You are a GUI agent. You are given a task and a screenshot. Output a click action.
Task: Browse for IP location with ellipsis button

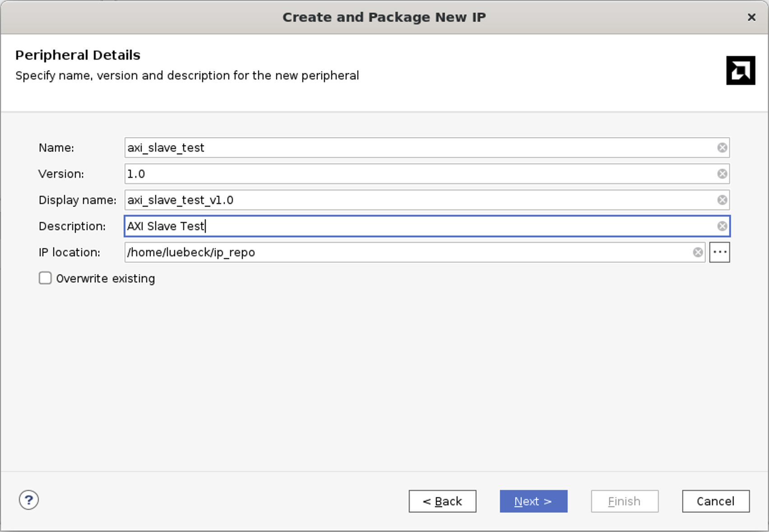click(719, 252)
